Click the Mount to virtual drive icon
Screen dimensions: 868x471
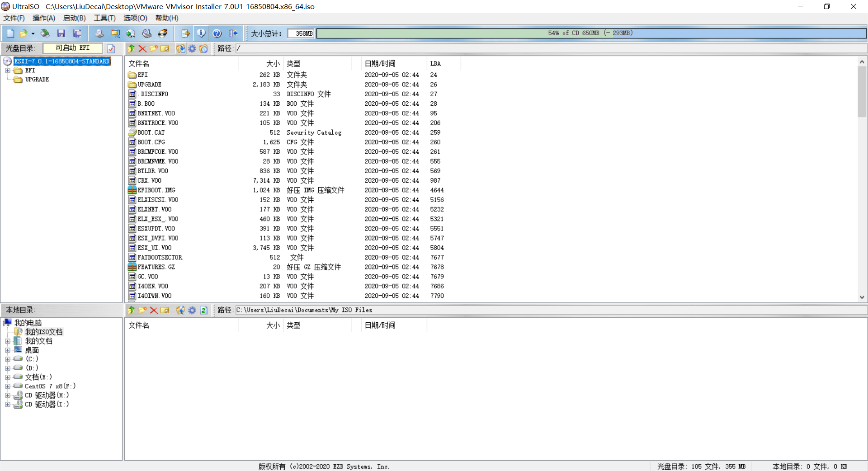coord(147,33)
